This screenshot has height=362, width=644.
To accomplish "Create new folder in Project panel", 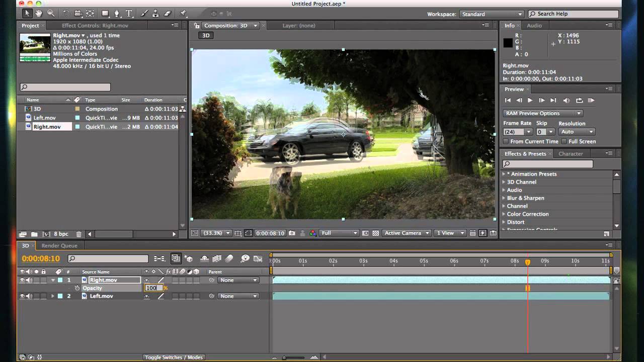I will coord(34,234).
